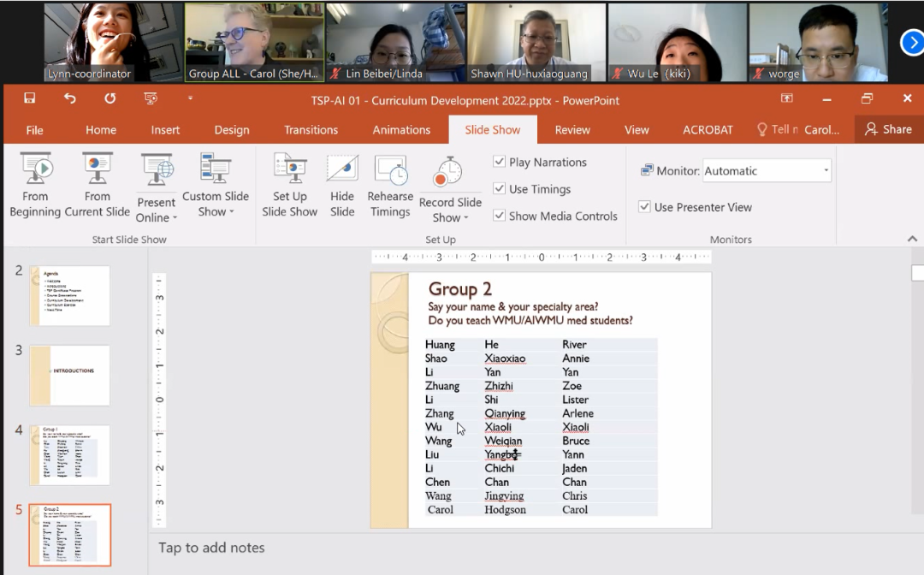
Task: Toggle Use Timings checkbox
Action: (500, 189)
